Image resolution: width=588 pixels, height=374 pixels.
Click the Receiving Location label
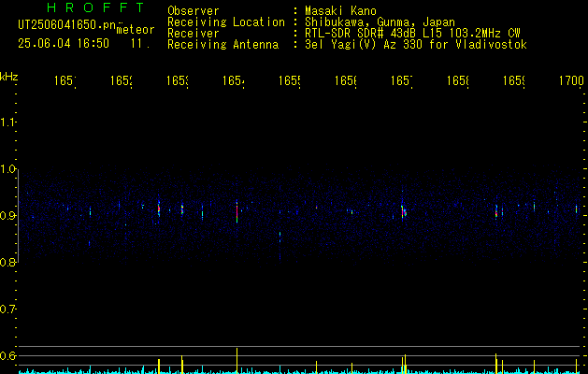[226, 22]
